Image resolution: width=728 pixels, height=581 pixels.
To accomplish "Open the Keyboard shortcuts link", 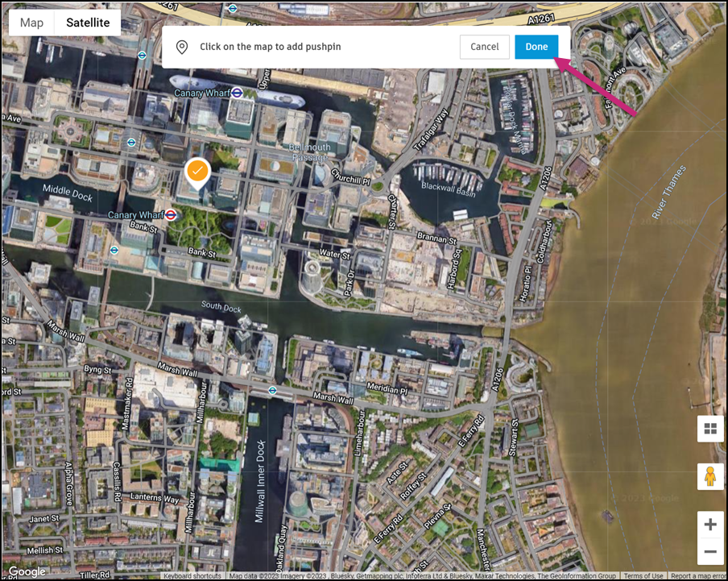I will (192, 576).
